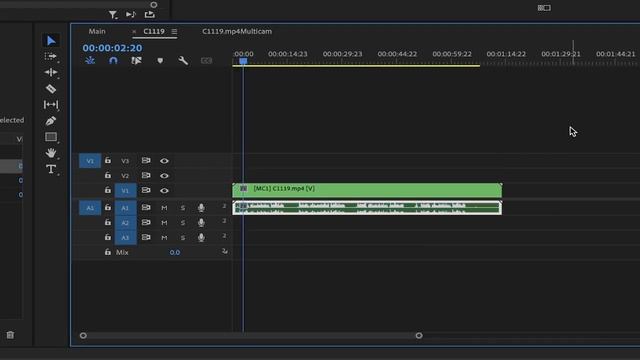Toggle A2 track targeting button
640x360 pixels.
125,222
